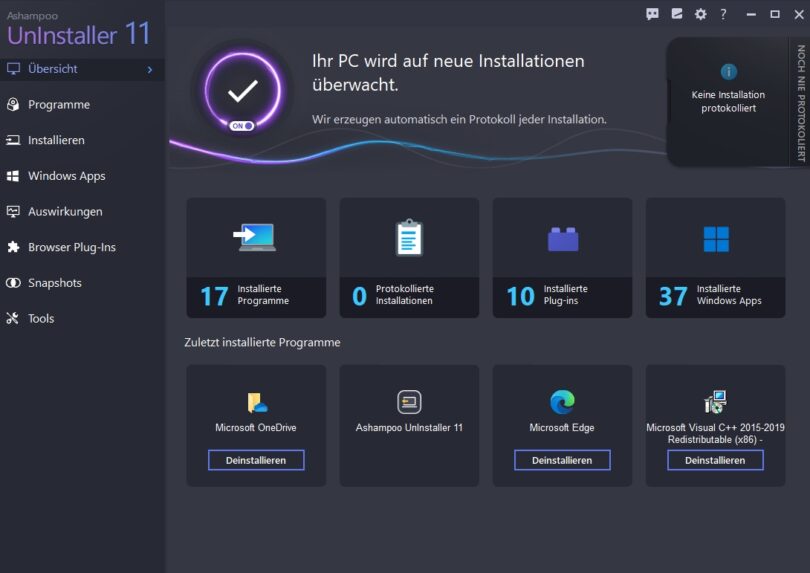Open the 0 Protokollierte Installationen tile
The width and height of the screenshot is (810, 573).
click(x=409, y=258)
